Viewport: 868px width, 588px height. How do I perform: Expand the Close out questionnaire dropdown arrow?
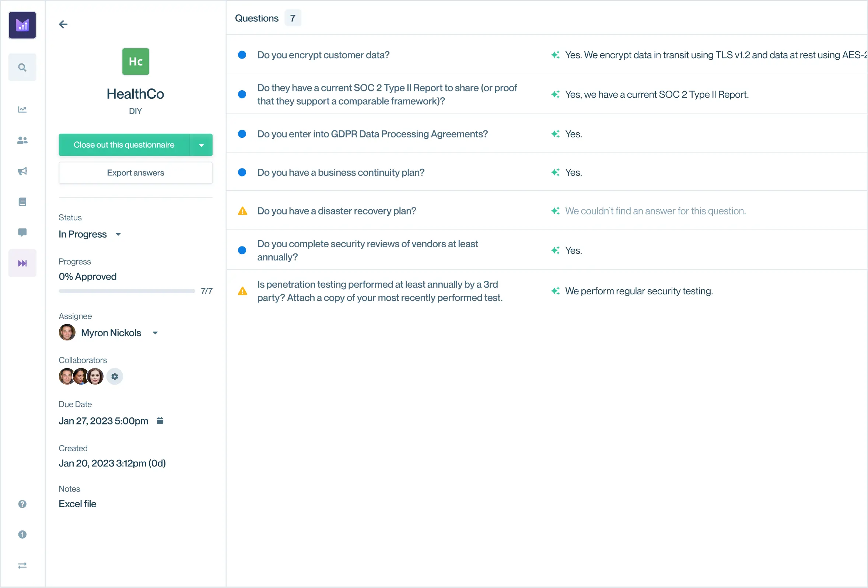(201, 145)
